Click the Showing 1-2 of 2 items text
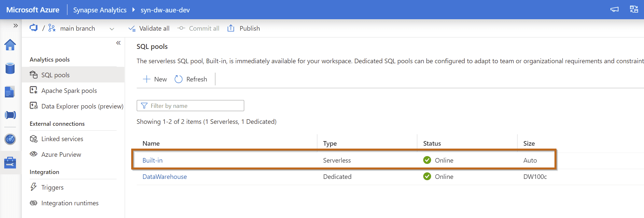The image size is (644, 218). (206, 122)
